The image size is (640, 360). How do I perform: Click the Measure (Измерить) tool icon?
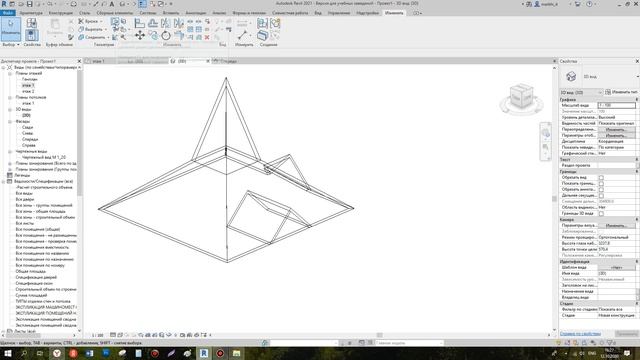tap(243, 36)
